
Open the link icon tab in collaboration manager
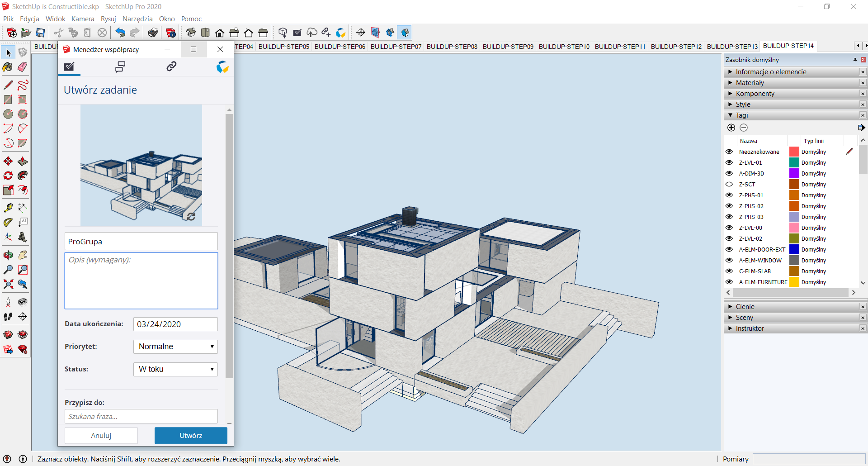click(171, 67)
